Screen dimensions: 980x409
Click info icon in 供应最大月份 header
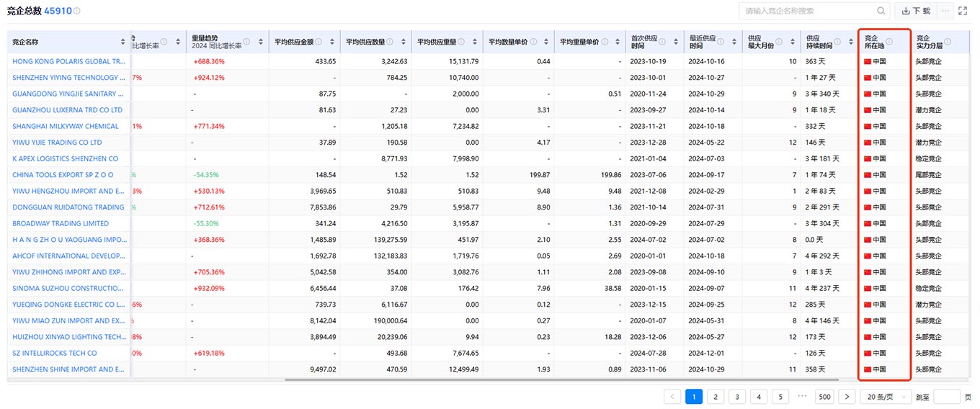pyautogui.click(x=779, y=42)
